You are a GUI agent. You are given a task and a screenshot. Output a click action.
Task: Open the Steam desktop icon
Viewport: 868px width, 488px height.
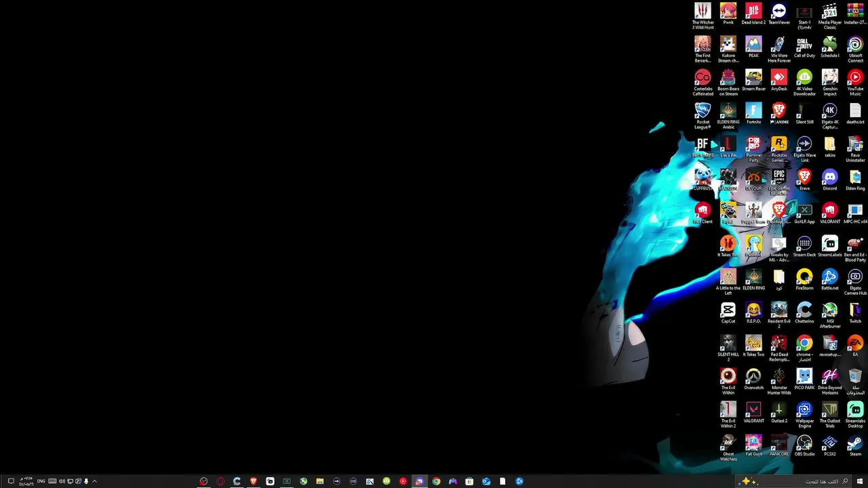coord(855,446)
